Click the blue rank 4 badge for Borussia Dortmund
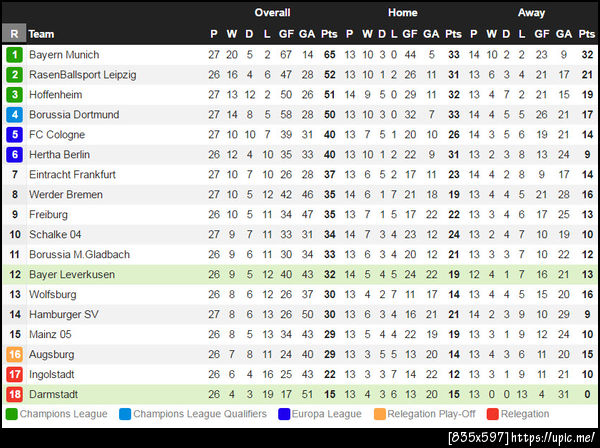Image resolution: width=600 pixels, height=448 pixels. [14, 115]
